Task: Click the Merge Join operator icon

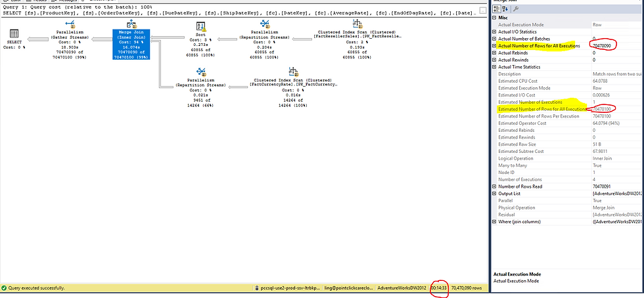Action: pos(131,24)
